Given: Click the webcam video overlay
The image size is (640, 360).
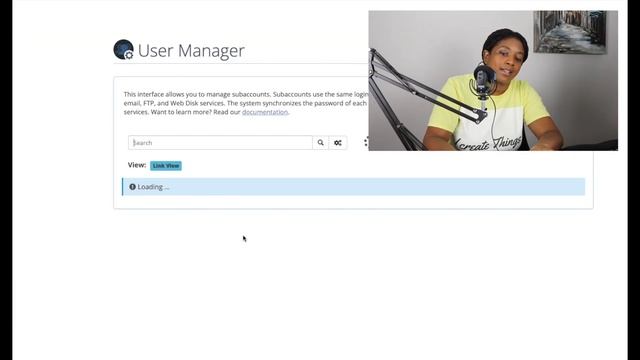Looking at the screenshot, I should tap(493, 81).
